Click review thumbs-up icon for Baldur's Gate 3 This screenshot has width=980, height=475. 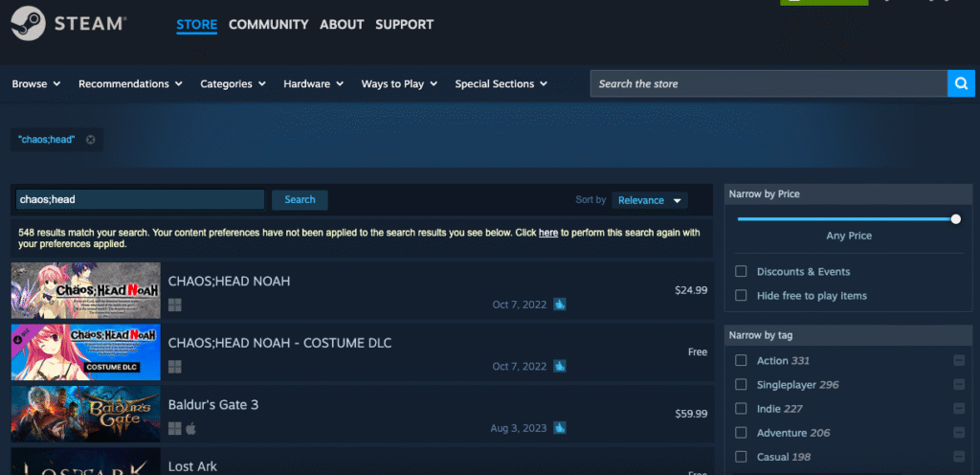[x=559, y=428]
